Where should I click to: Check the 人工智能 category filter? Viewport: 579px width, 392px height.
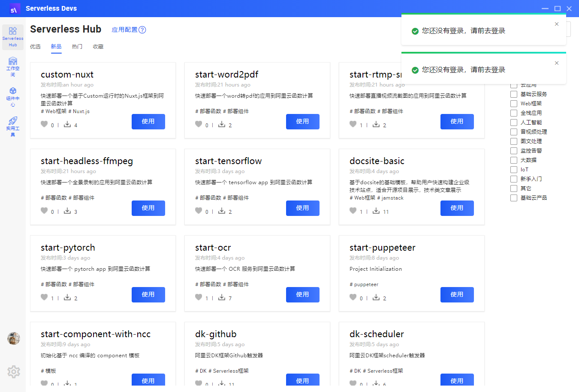tap(513, 122)
